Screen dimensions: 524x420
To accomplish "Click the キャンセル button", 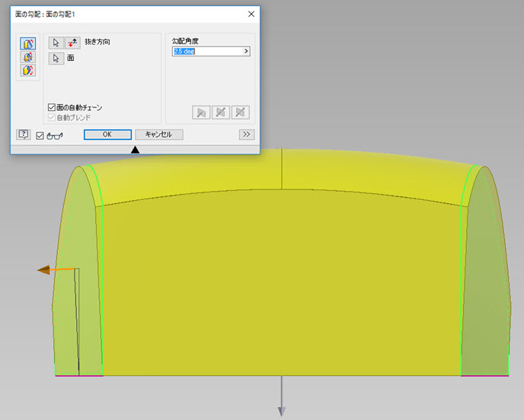I will [158, 135].
